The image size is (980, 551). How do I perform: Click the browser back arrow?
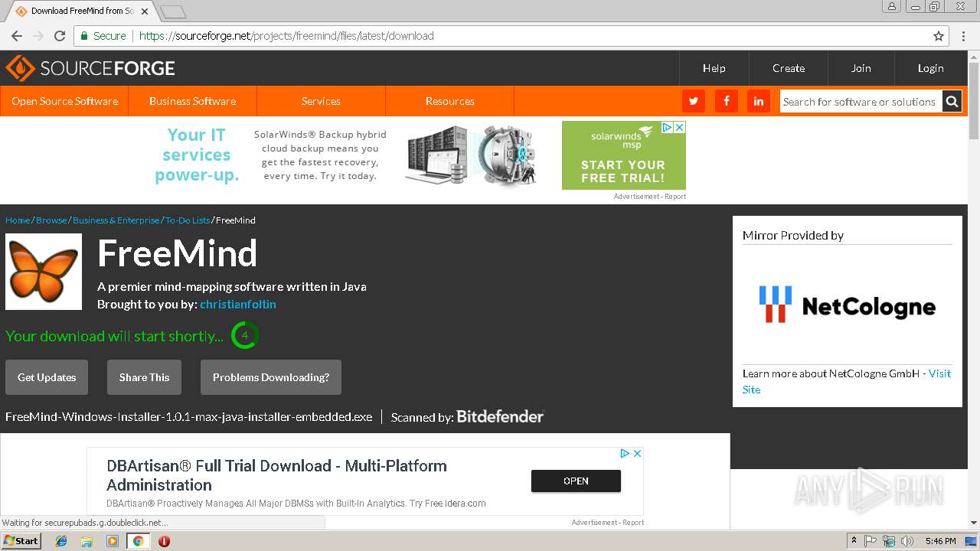click(x=17, y=36)
